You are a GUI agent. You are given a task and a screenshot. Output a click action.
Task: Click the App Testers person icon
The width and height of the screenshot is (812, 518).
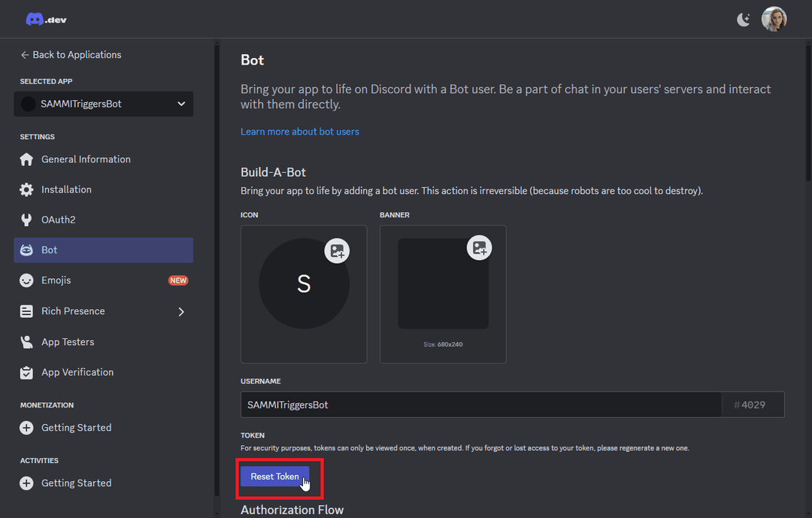pos(26,342)
